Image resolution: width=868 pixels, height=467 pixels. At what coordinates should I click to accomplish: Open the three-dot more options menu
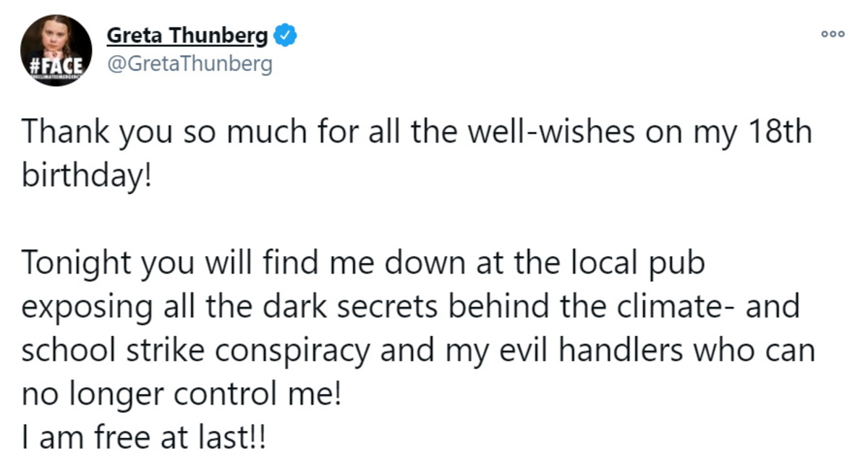click(833, 34)
